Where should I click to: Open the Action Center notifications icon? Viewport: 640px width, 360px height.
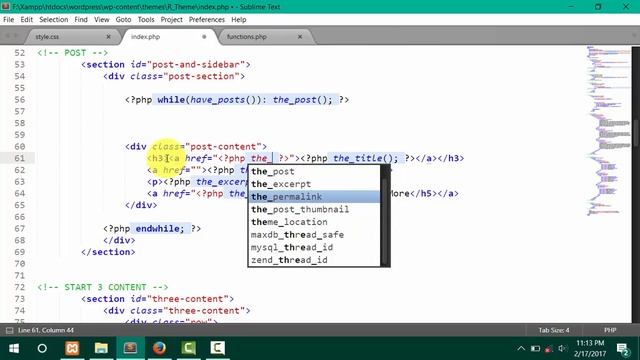(623, 349)
